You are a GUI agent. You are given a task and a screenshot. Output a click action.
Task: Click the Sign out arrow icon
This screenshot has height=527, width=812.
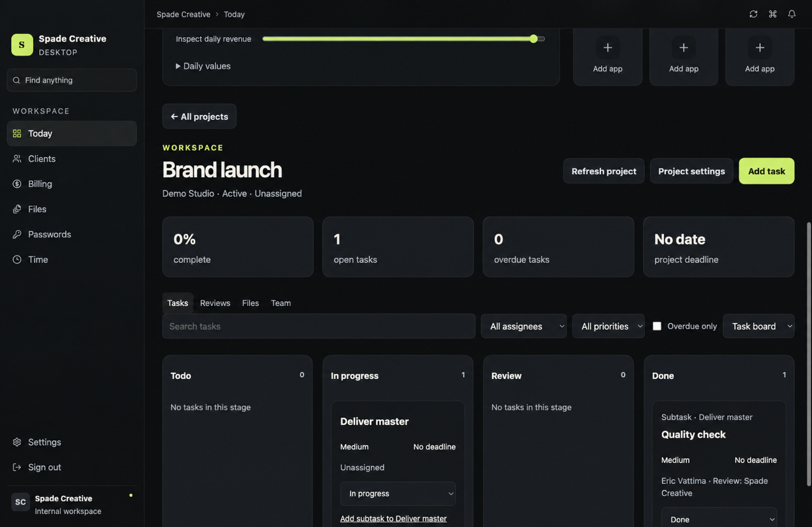click(x=17, y=467)
